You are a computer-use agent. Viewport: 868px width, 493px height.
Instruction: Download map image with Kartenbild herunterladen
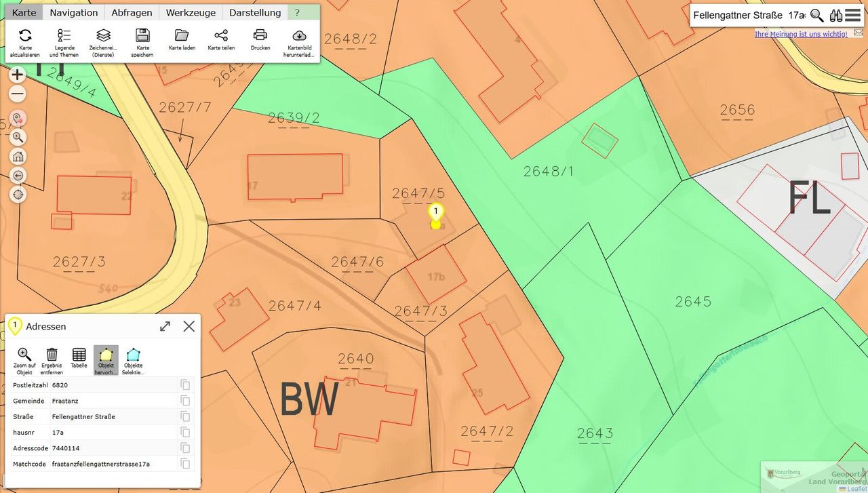click(299, 36)
